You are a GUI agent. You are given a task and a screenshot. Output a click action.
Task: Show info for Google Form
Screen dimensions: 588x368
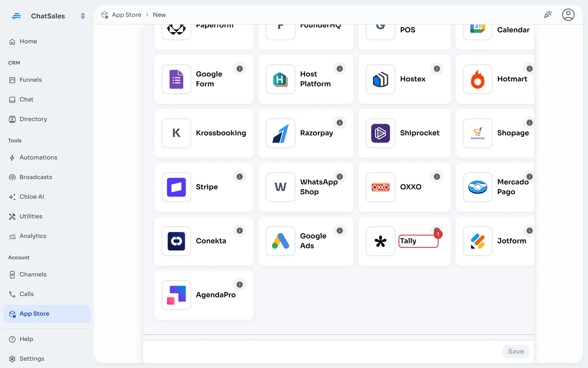[240, 68]
